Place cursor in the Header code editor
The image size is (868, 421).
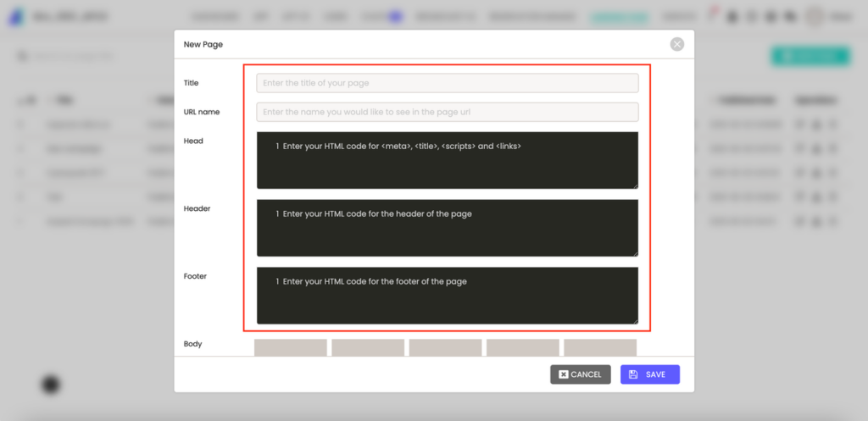(x=447, y=228)
